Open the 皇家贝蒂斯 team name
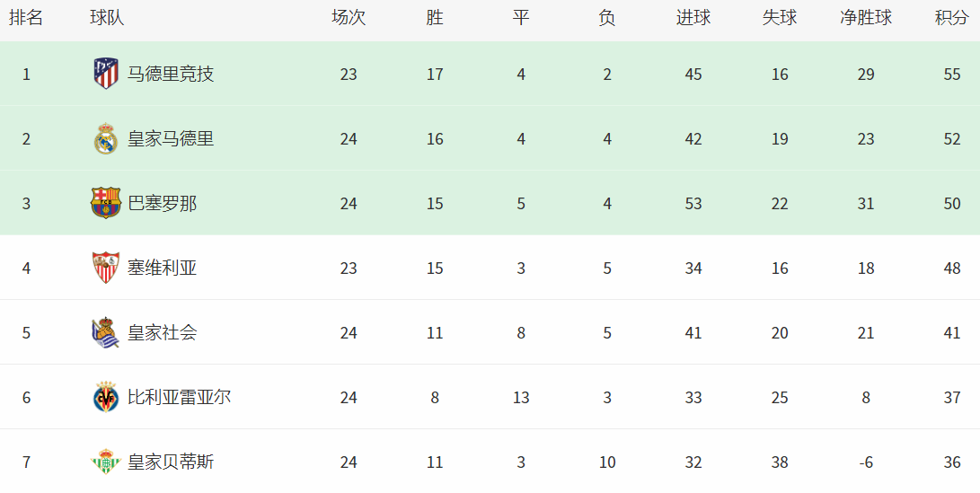Viewport: 980px width, 493px height. tap(171, 462)
